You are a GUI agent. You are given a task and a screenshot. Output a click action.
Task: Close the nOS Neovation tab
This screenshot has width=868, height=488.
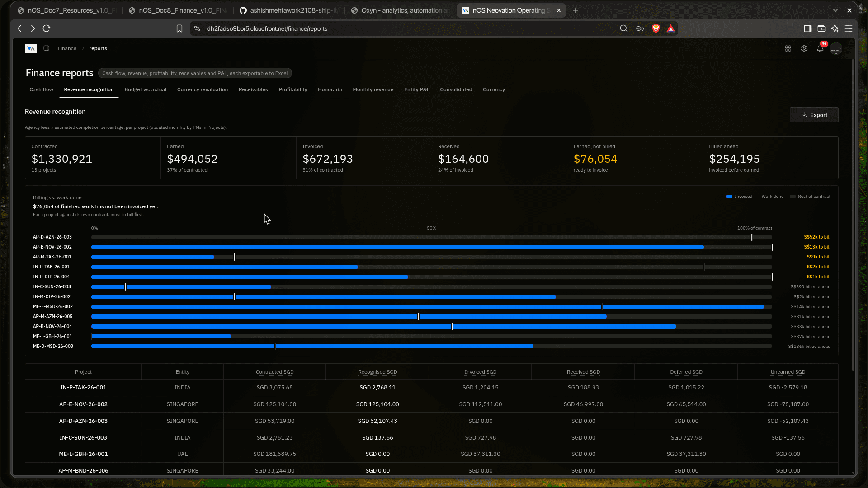[559, 10]
